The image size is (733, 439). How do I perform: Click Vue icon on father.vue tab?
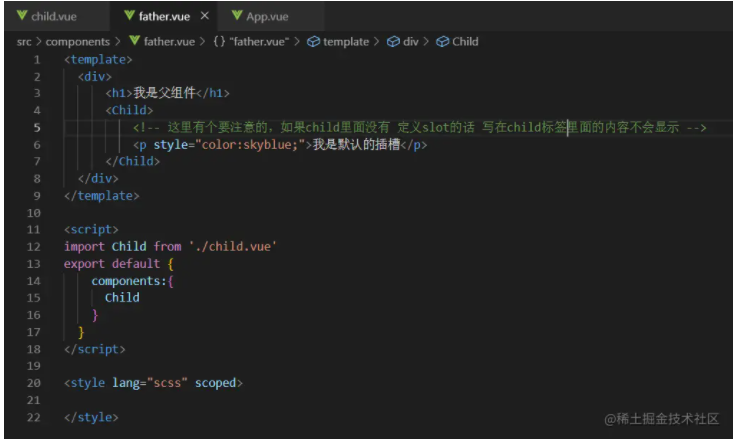[x=129, y=15]
